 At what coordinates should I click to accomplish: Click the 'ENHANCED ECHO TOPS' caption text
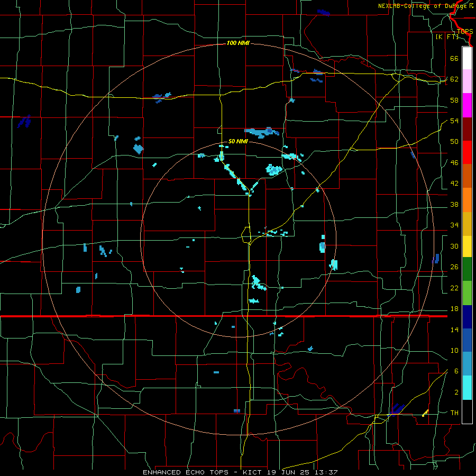[186, 472]
